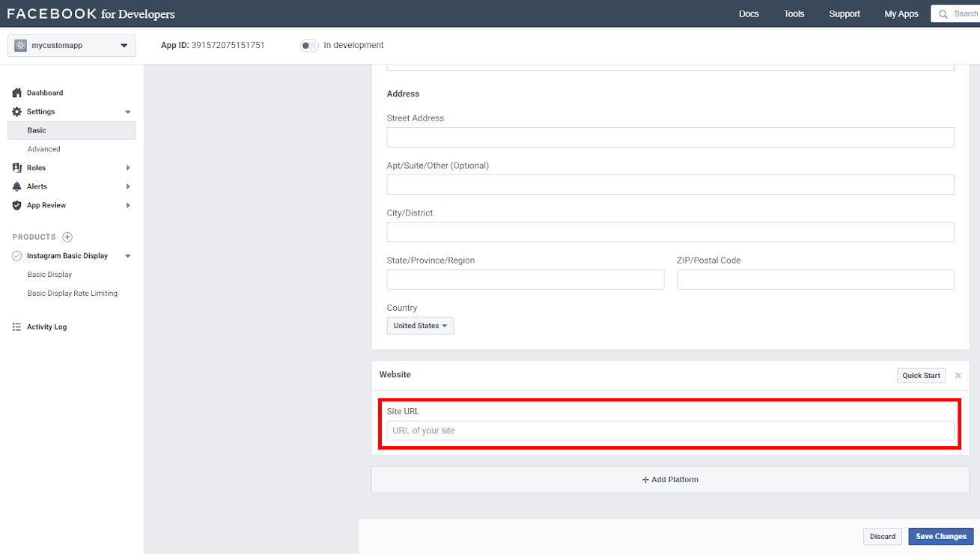Click the Save Changes button

pos(940,536)
